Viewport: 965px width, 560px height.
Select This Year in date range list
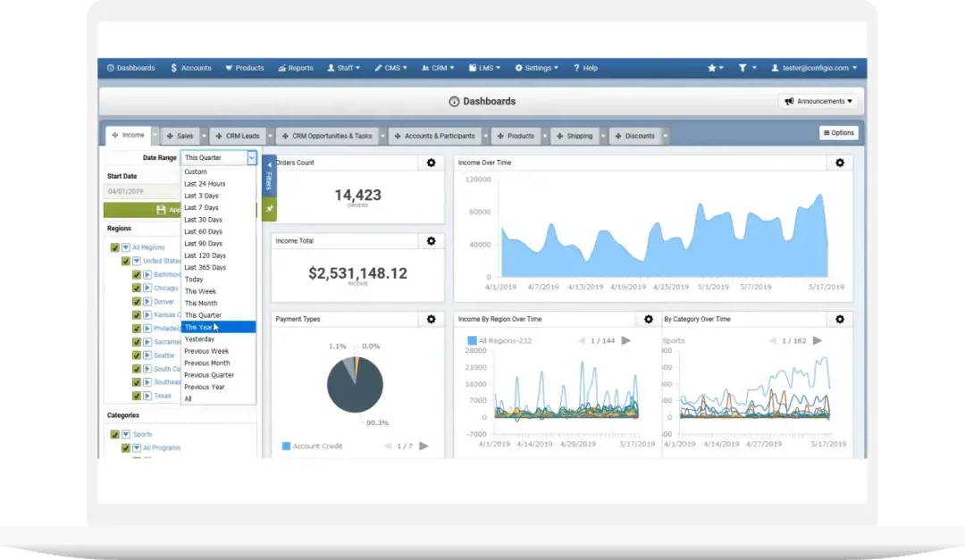(219, 328)
